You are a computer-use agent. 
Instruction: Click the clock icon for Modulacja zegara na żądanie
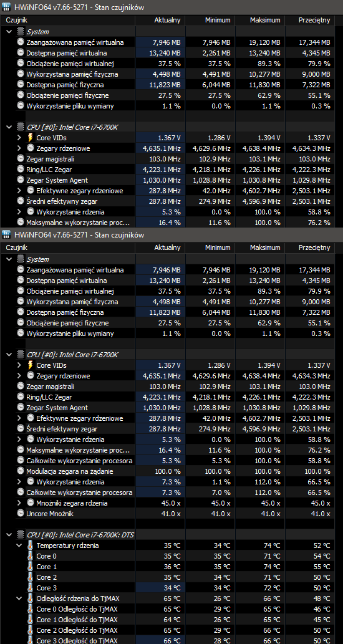point(21,471)
